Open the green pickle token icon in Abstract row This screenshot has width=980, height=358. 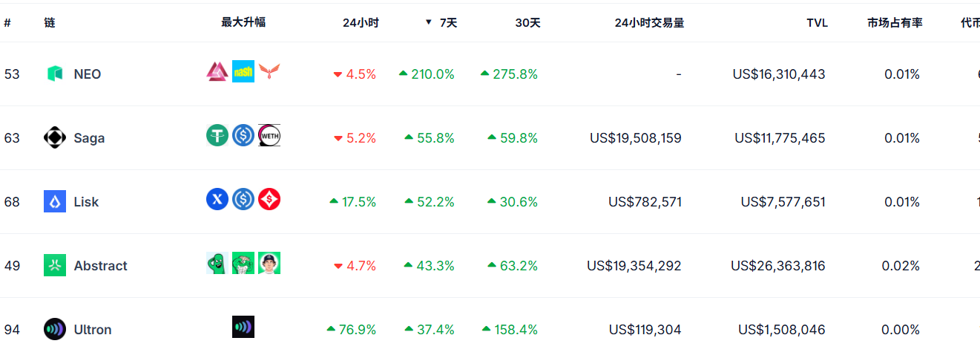[217, 263]
